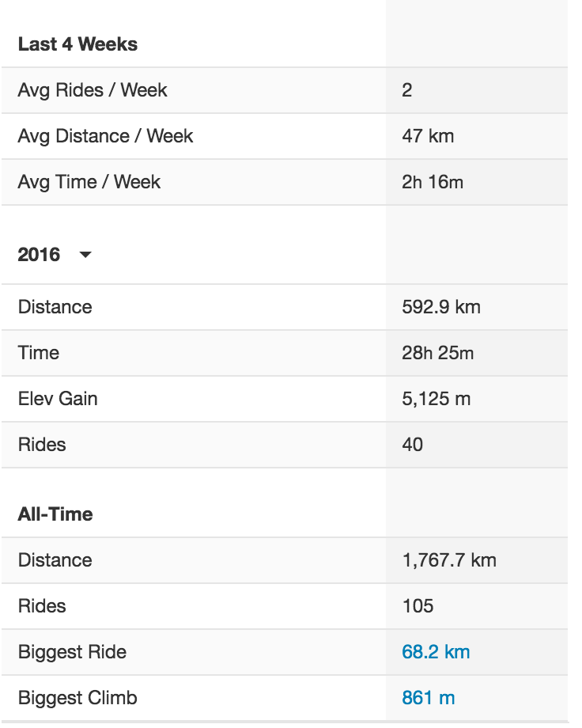Click the 5,125 m elevation value
Screen dimensions: 582x728
[x=436, y=399]
